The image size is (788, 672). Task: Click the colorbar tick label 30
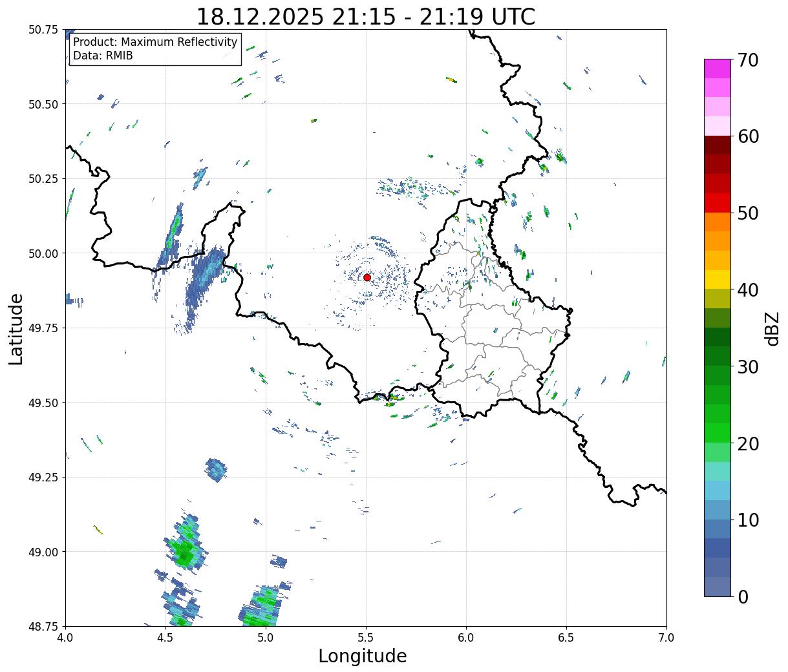748,366
